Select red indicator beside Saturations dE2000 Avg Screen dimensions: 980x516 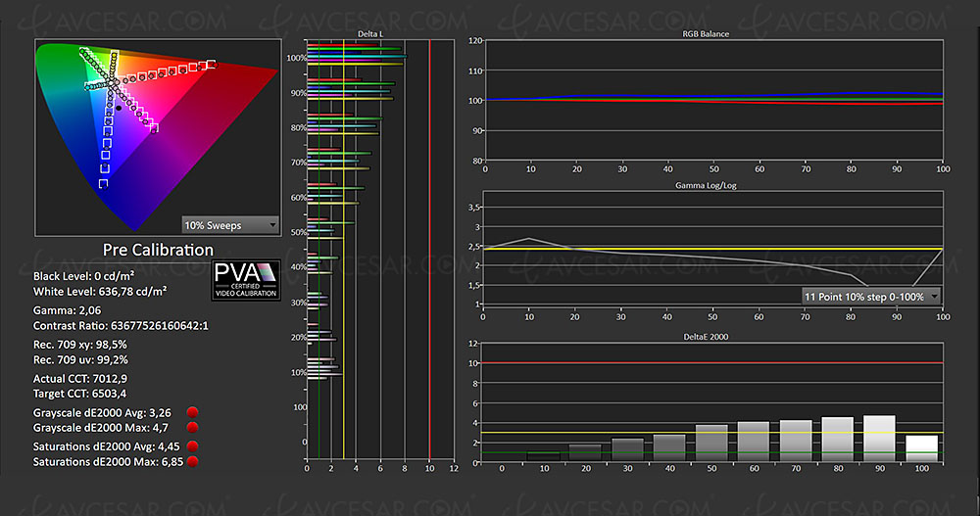coord(193,446)
